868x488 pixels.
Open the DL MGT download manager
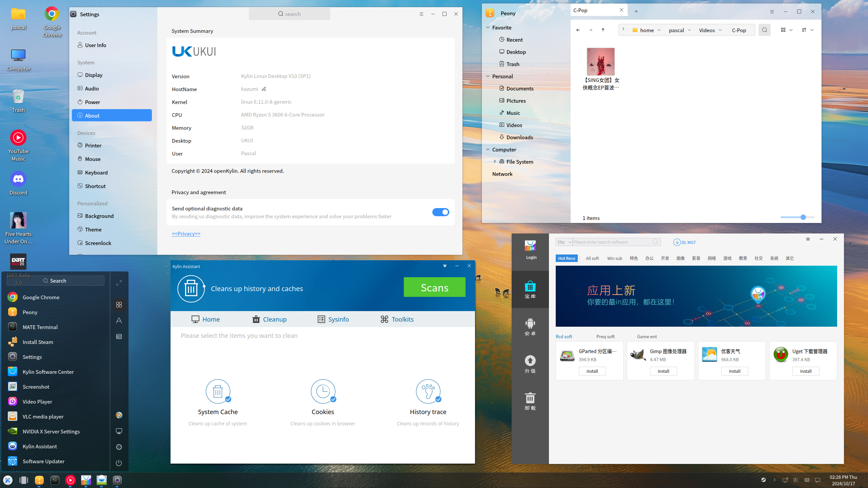pos(685,242)
